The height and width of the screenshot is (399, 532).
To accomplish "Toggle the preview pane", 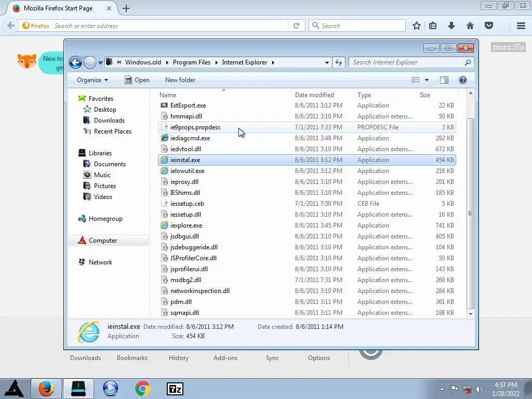I will (444, 80).
